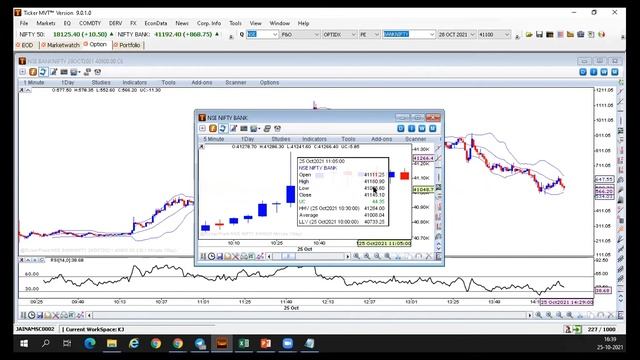The image size is (640, 360).
Task: Click the first zoom magnifier in NIFTY BANK window
Action: 356,256
